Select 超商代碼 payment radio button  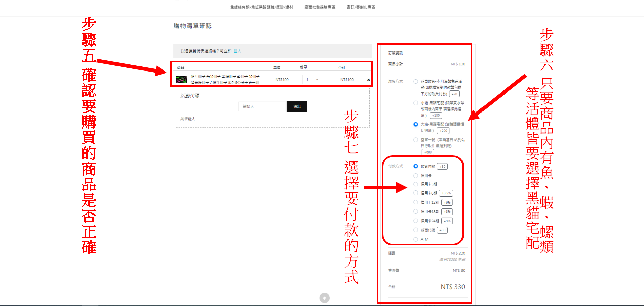tap(415, 230)
